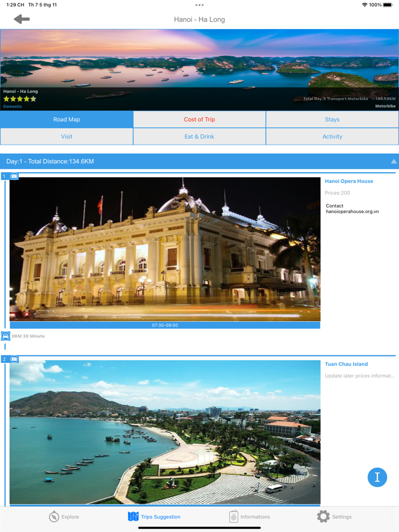Tap the step number 1 marker
The width and height of the screenshot is (399, 532).
[4, 176]
